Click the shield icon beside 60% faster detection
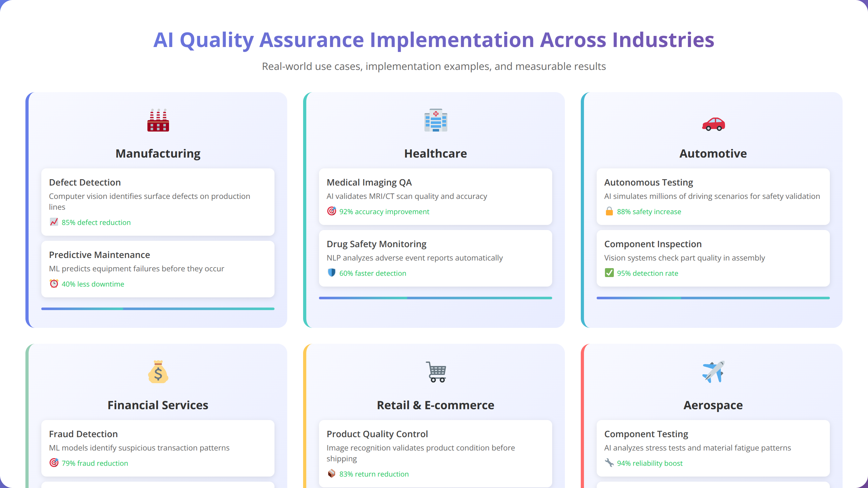 click(x=332, y=273)
